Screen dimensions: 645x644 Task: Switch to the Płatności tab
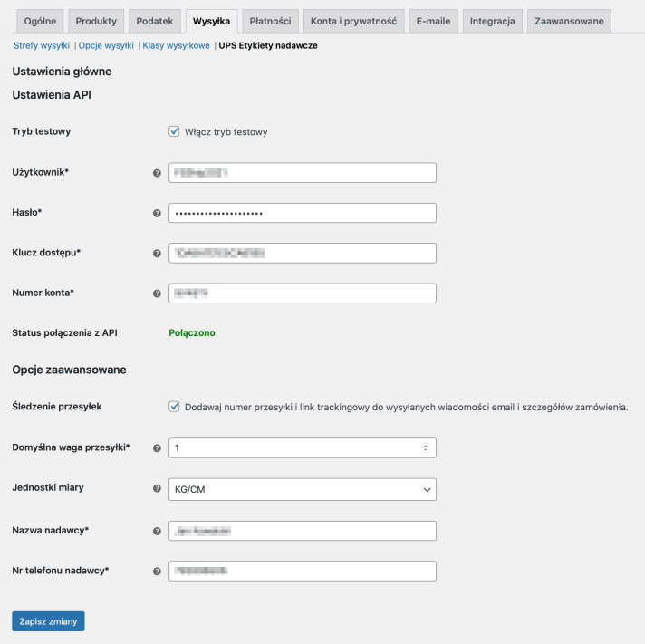270,20
